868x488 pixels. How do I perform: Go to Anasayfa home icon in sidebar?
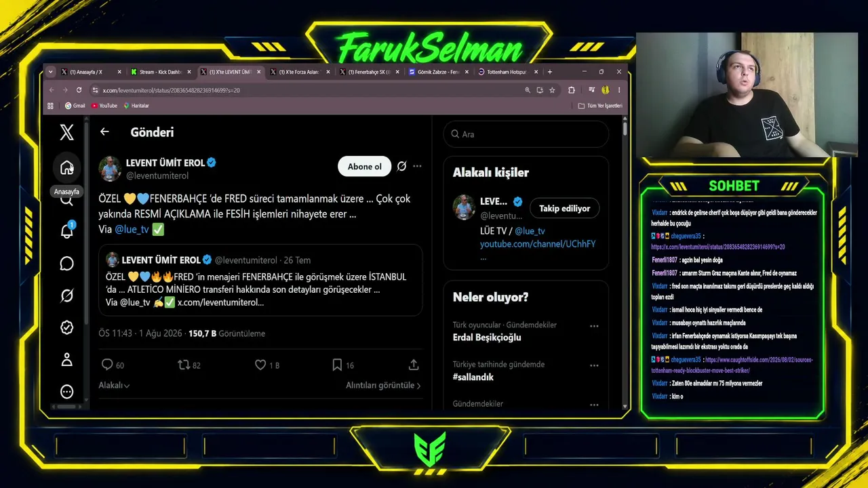pos(66,167)
